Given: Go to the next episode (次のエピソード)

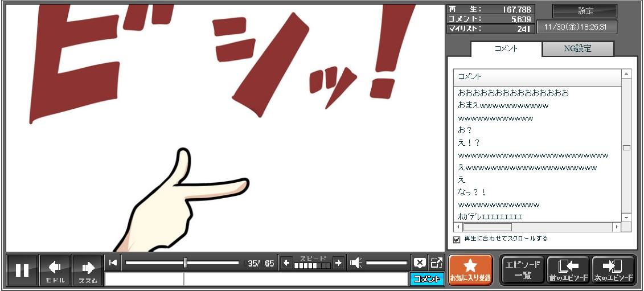Looking at the screenshot, I should coord(613,270).
